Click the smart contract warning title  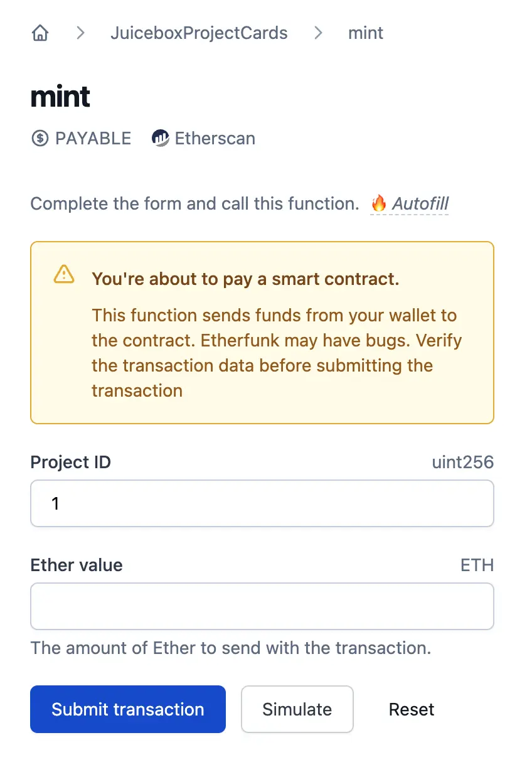pyautogui.click(x=245, y=279)
